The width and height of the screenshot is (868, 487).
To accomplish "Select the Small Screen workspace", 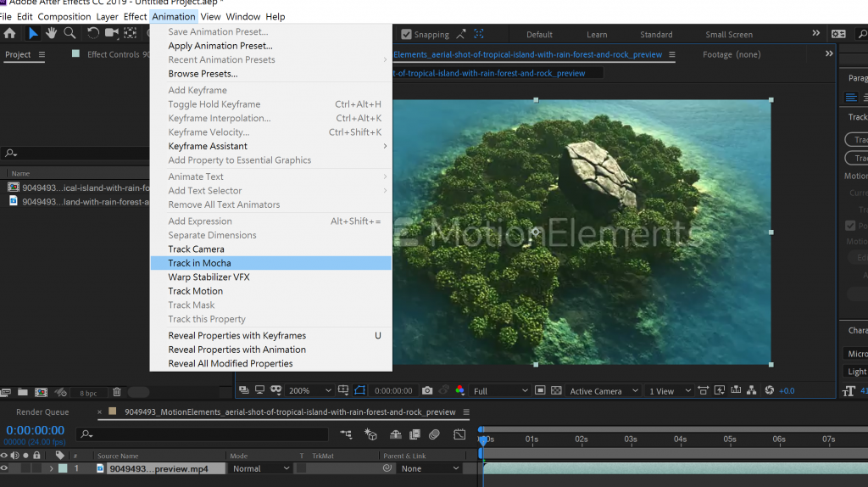I will point(728,35).
